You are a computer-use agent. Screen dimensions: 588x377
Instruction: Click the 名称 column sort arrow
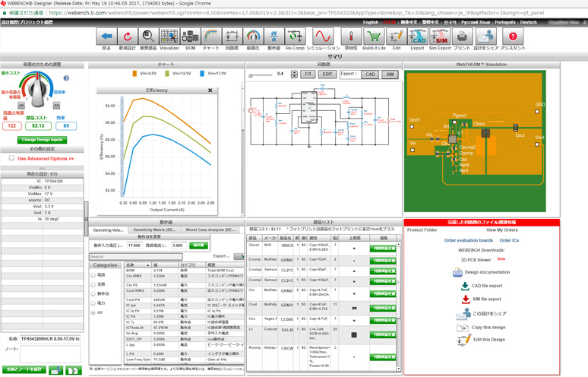(147, 265)
